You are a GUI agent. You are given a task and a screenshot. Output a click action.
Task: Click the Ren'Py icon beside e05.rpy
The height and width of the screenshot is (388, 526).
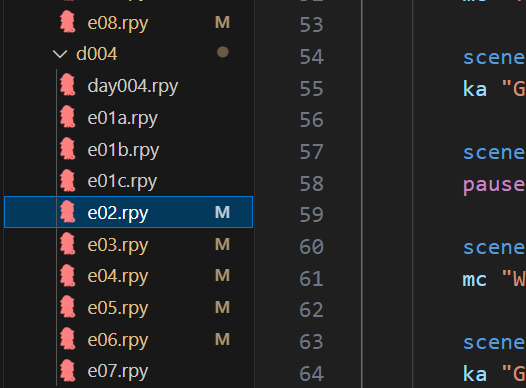pyautogui.click(x=68, y=307)
